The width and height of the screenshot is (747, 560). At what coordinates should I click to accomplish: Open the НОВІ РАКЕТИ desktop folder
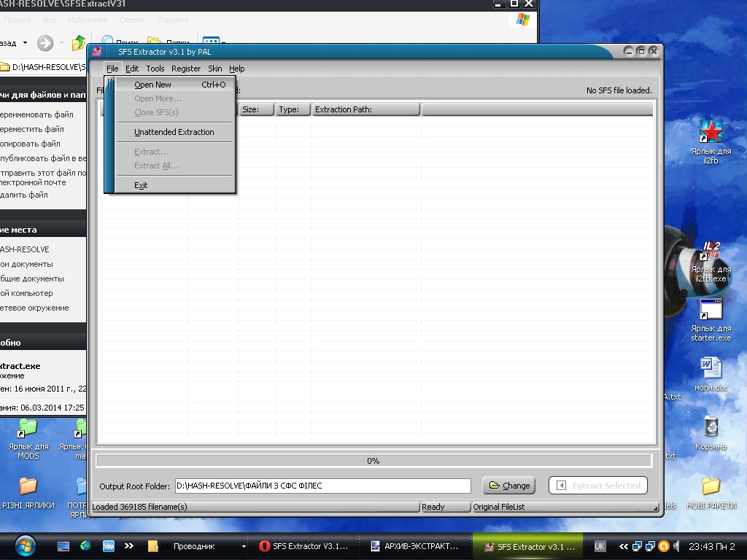[711, 486]
